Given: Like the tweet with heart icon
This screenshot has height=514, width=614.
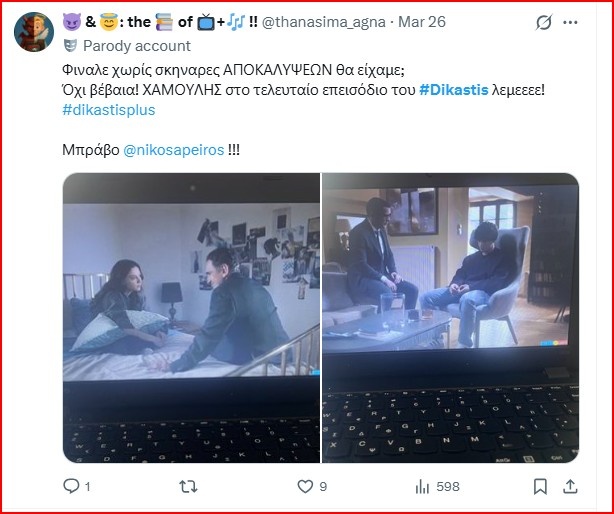Looking at the screenshot, I should tap(305, 487).
